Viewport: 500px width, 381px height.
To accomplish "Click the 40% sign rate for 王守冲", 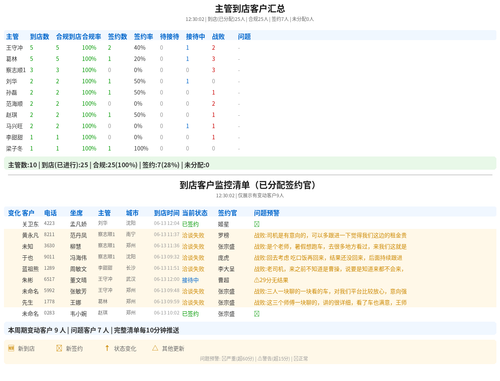I will 140,48.
